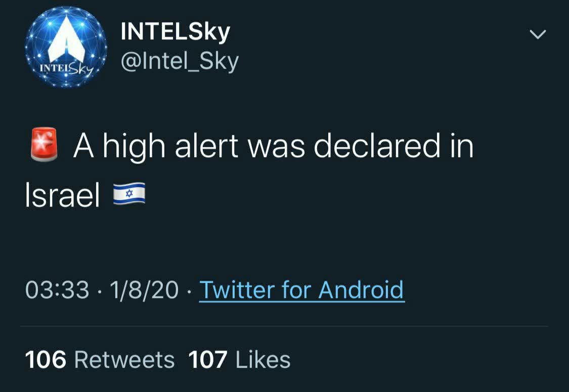Image resolution: width=569 pixels, height=392 pixels.
Task: Select the red siren emoji
Action: (44, 144)
